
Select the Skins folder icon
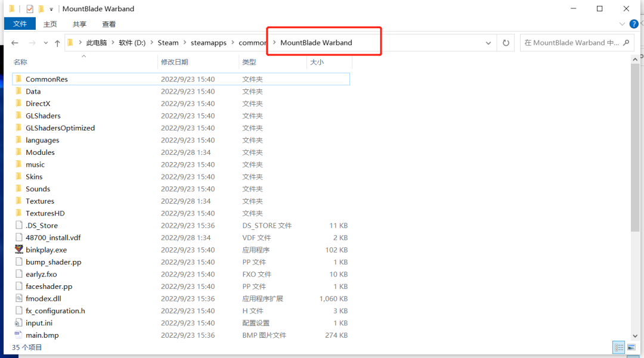(x=18, y=176)
